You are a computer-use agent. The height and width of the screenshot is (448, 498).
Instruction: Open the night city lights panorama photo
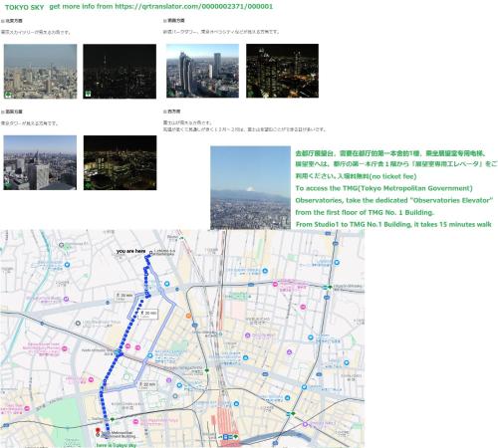120,162
